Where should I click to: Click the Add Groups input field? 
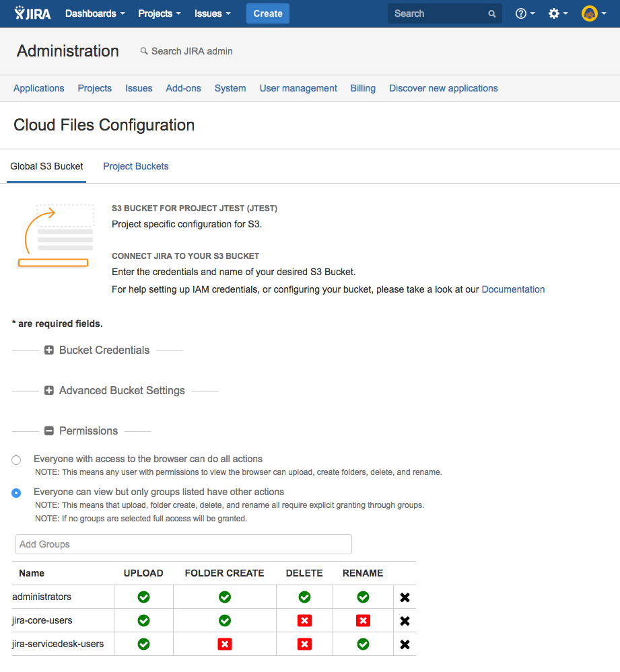pos(184,544)
